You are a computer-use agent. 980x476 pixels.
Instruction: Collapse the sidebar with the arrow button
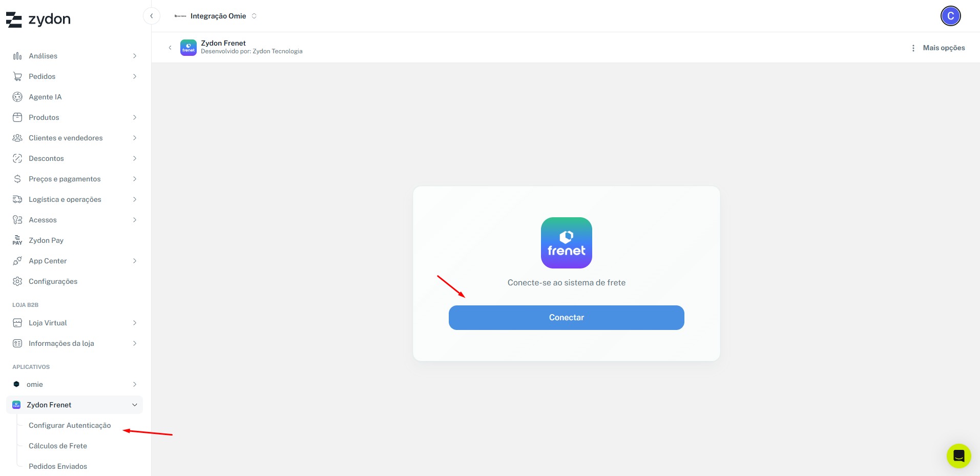click(x=152, y=16)
